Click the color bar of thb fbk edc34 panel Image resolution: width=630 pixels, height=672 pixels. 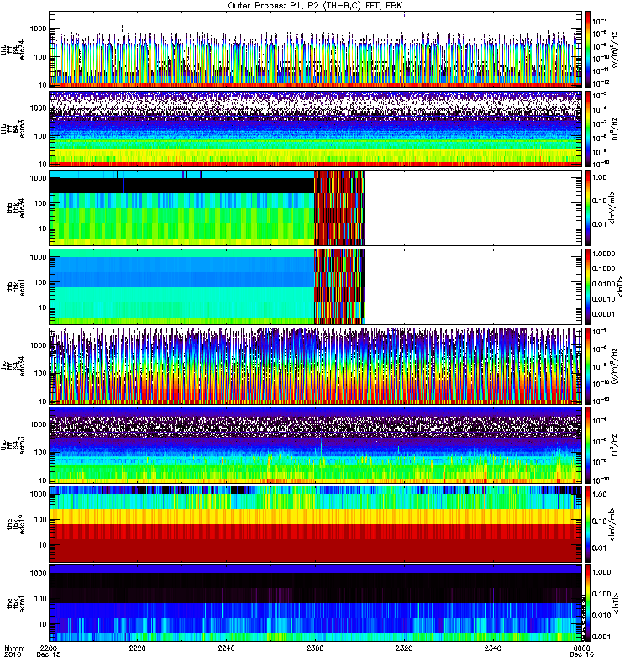[588, 207]
